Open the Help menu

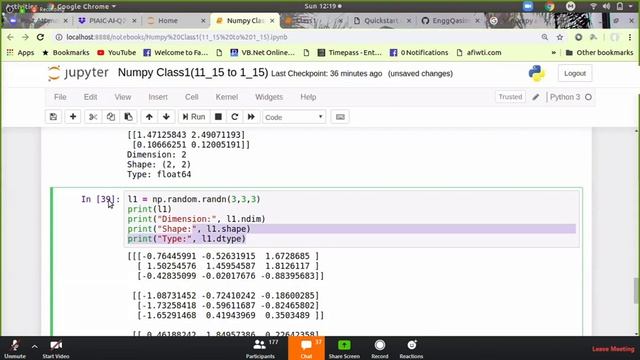point(308,97)
